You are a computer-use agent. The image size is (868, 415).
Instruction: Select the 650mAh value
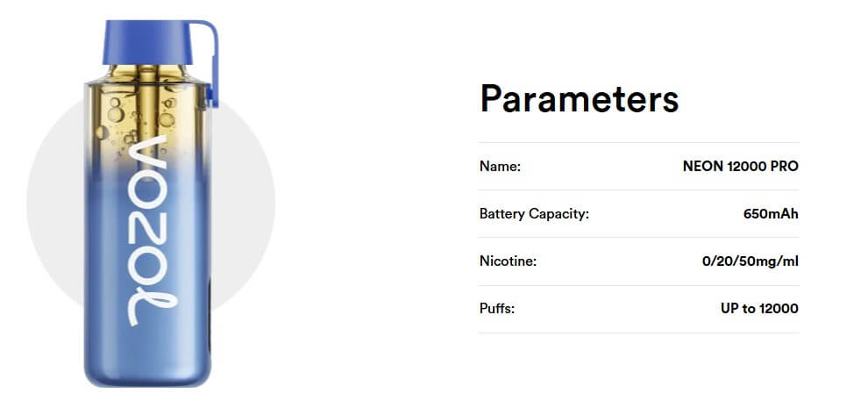coord(771,214)
